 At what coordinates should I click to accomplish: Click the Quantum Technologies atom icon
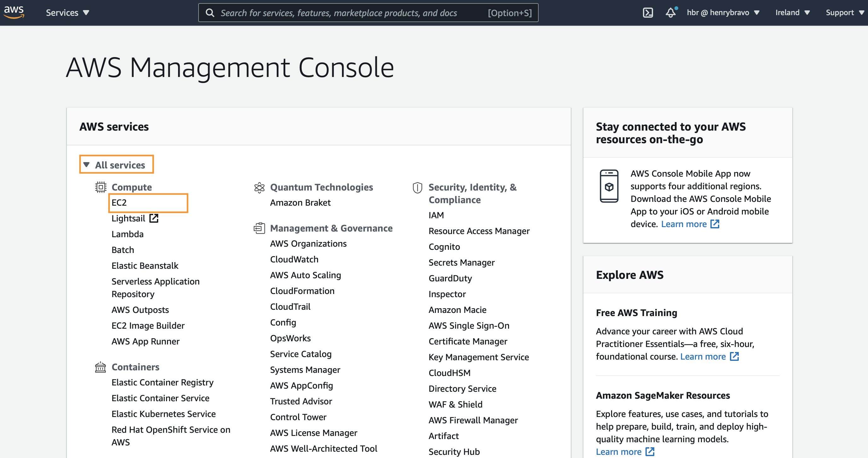pyautogui.click(x=259, y=187)
